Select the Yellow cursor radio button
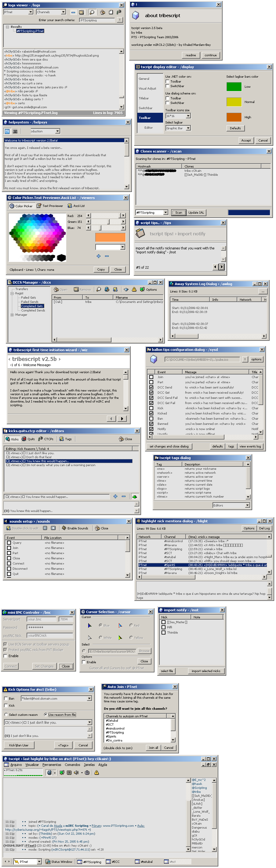The image size is (276, 868). coord(131,638)
